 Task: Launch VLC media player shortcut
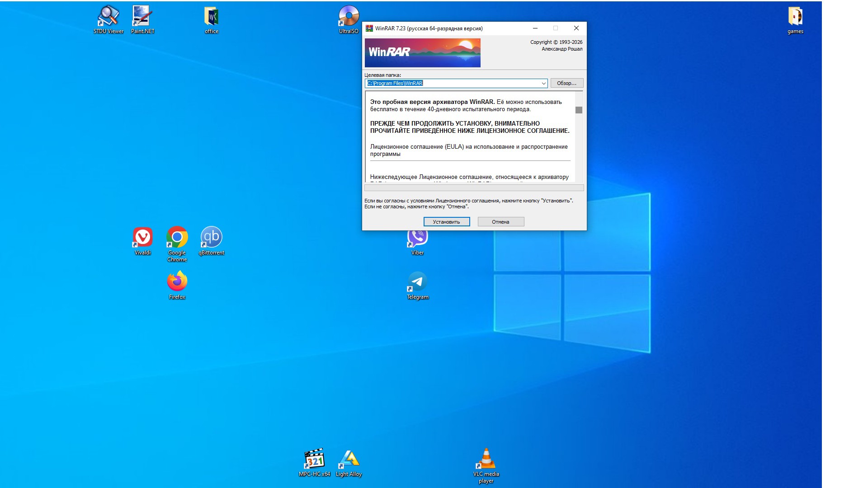click(x=486, y=465)
